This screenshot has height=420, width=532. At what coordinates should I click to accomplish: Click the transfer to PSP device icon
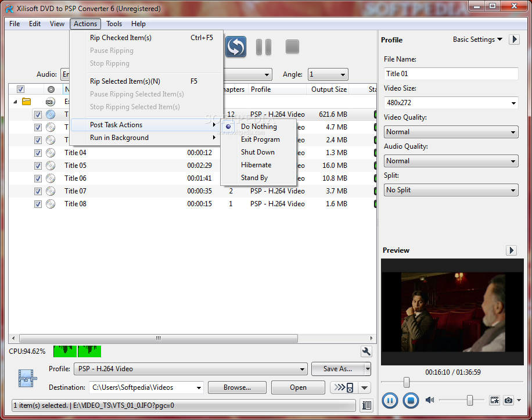[344, 387]
